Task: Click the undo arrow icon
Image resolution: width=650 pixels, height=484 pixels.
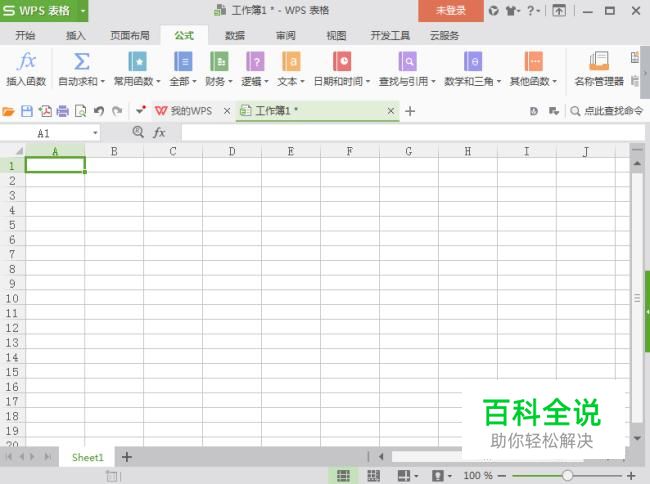Action: point(98,111)
